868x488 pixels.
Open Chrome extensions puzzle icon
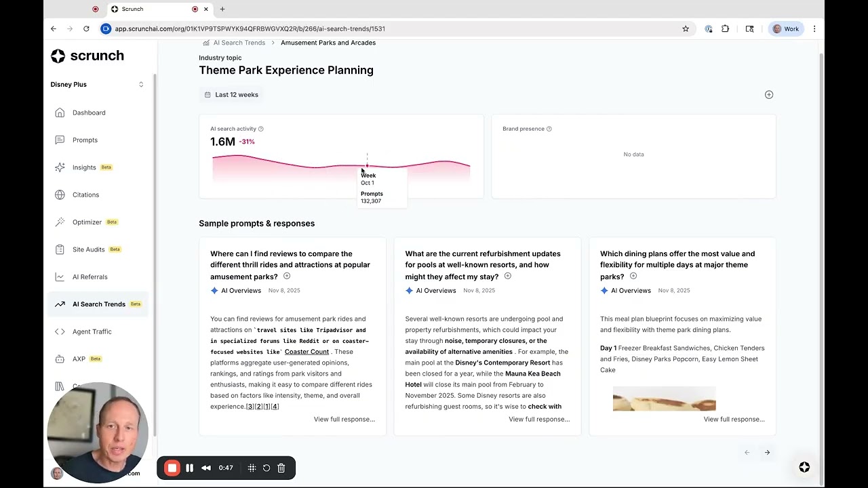pyautogui.click(x=726, y=28)
